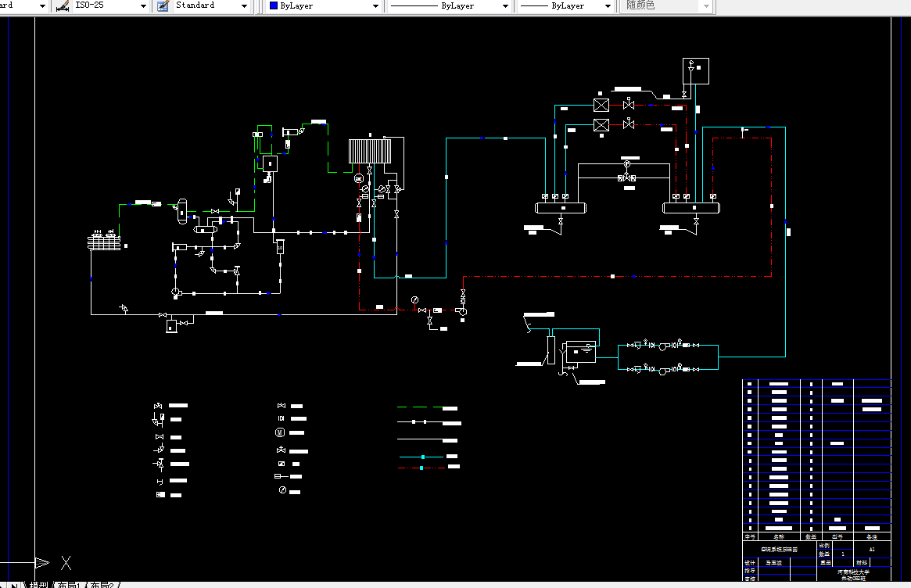
Task: Click the 河南科技大学 text in the title block
Action: 853,572
